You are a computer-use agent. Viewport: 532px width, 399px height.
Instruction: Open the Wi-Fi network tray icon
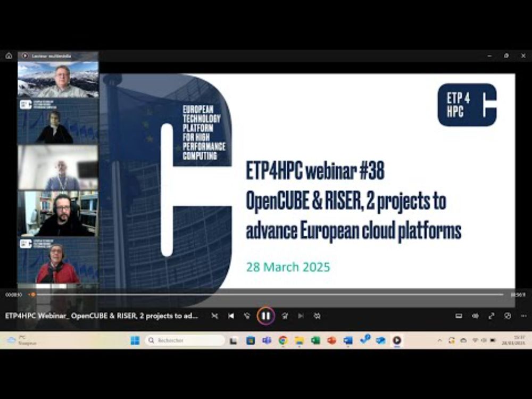click(x=475, y=340)
